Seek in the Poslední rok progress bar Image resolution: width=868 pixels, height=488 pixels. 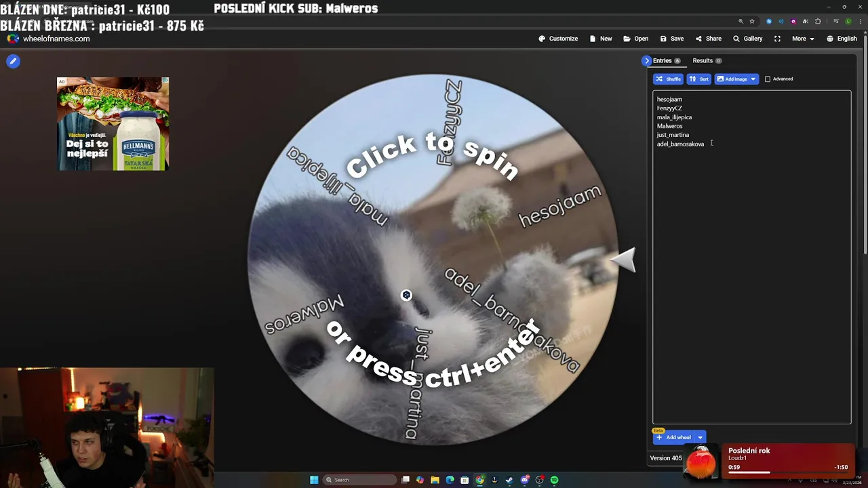[x=788, y=472]
